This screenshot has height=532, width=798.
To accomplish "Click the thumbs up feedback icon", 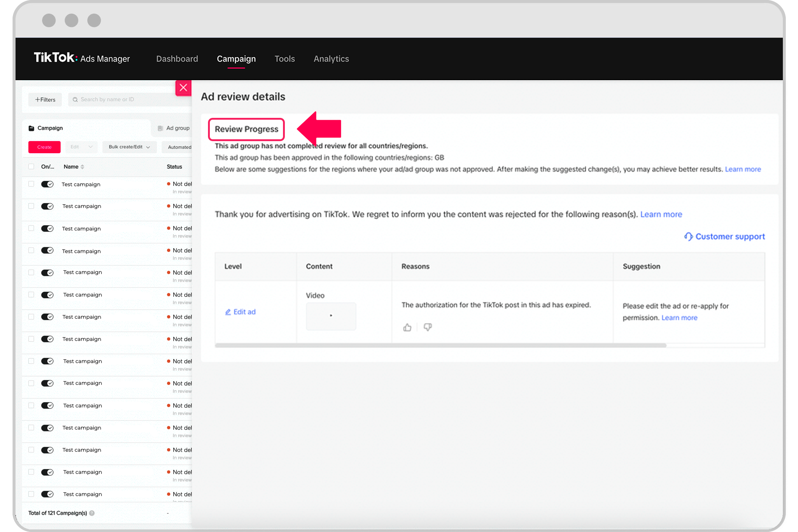I will tap(407, 327).
